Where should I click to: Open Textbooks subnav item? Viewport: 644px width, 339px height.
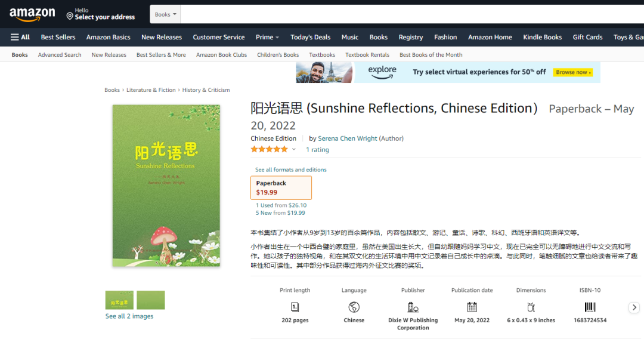tap(322, 55)
